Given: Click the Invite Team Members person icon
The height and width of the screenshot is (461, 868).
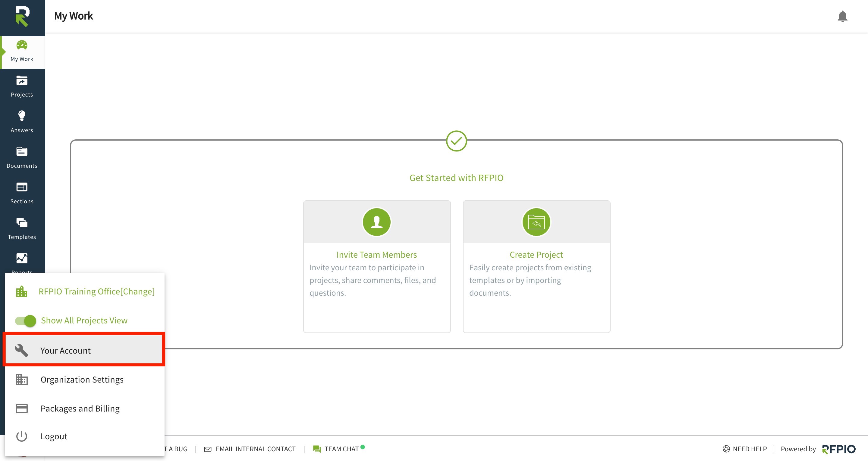Looking at the screenshot, I should pos(377,222).
